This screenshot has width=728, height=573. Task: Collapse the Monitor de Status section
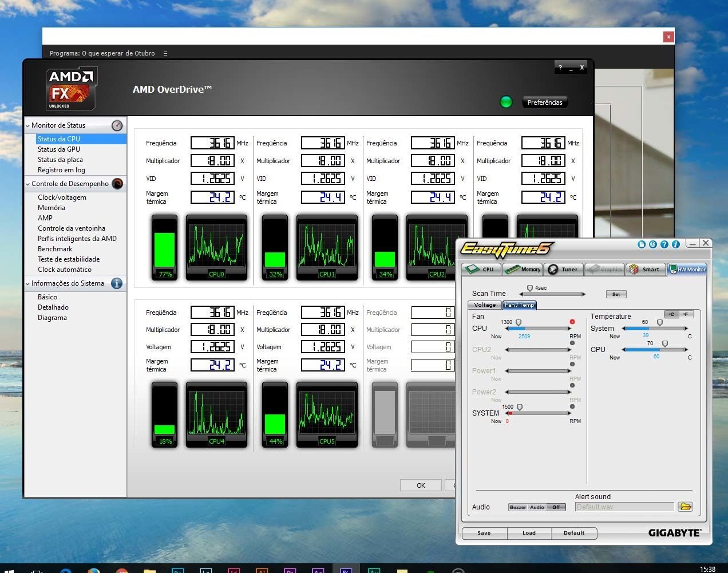click(x=27, y=125)
